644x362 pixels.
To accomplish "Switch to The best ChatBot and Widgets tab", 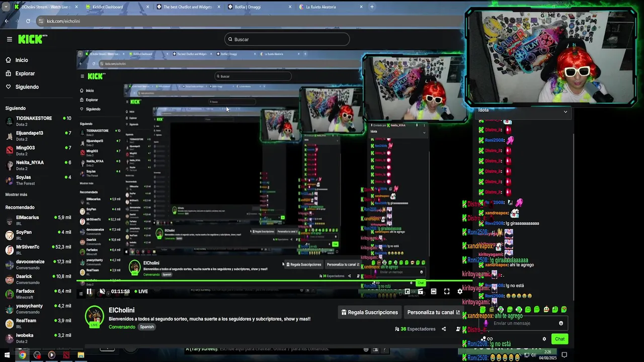I will [189, 7].
